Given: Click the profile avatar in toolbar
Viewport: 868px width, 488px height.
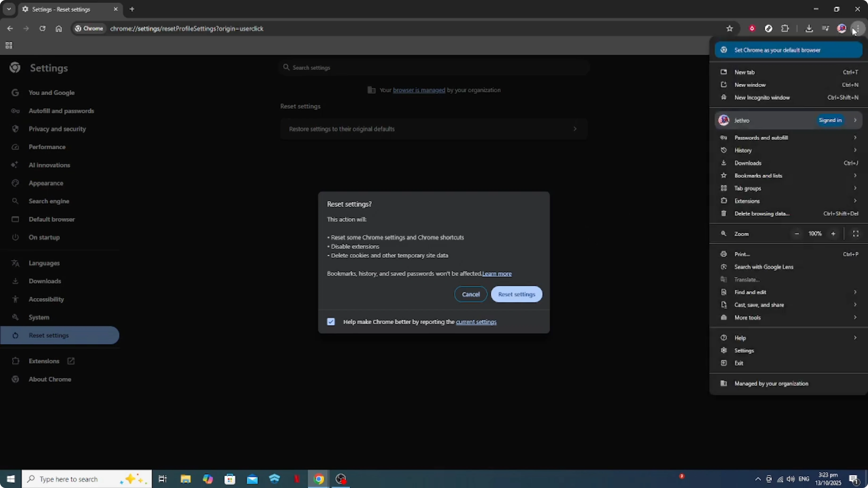Looking at the screenshot, I should (x=841, y=29).
